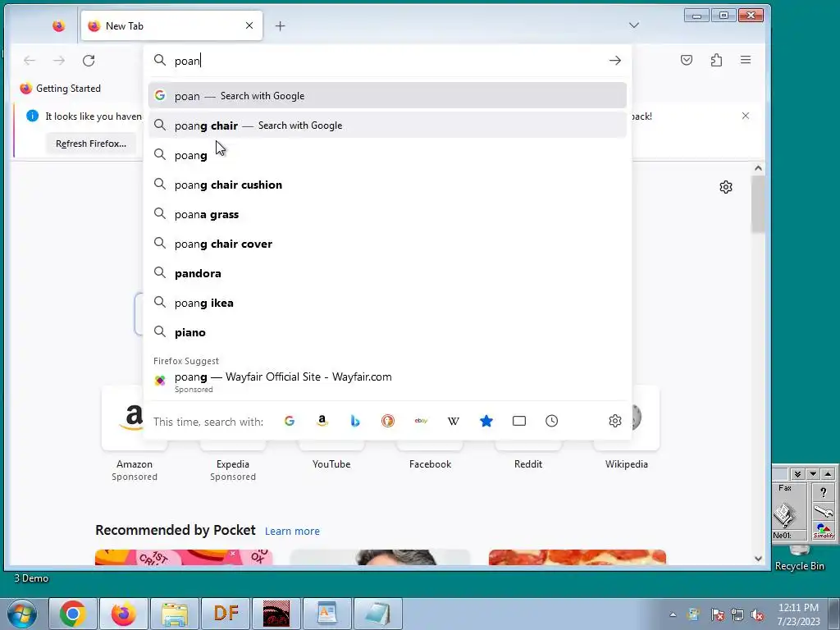Close the New Tab tab
Screen dimensions: 840x630
click(x=249, y=25)
